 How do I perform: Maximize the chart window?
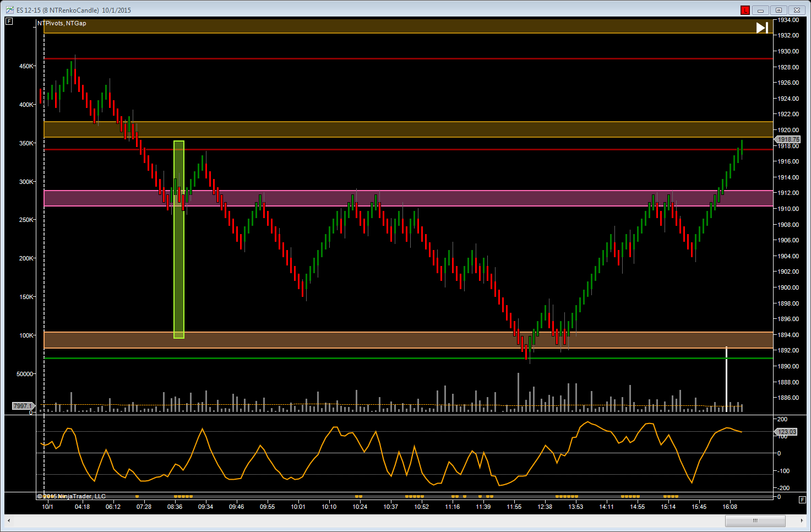point(779,10)
